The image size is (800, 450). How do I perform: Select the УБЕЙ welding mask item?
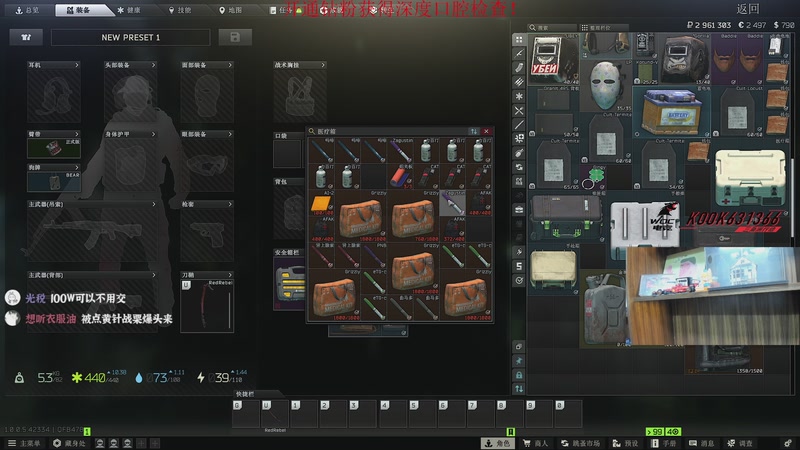pos(554,59)
